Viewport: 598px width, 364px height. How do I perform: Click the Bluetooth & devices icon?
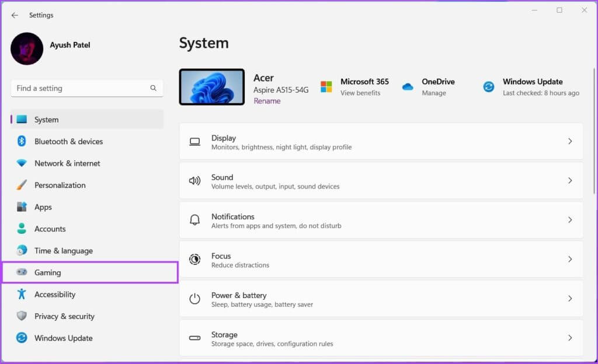pyautogui.click(x=22, y=141)
